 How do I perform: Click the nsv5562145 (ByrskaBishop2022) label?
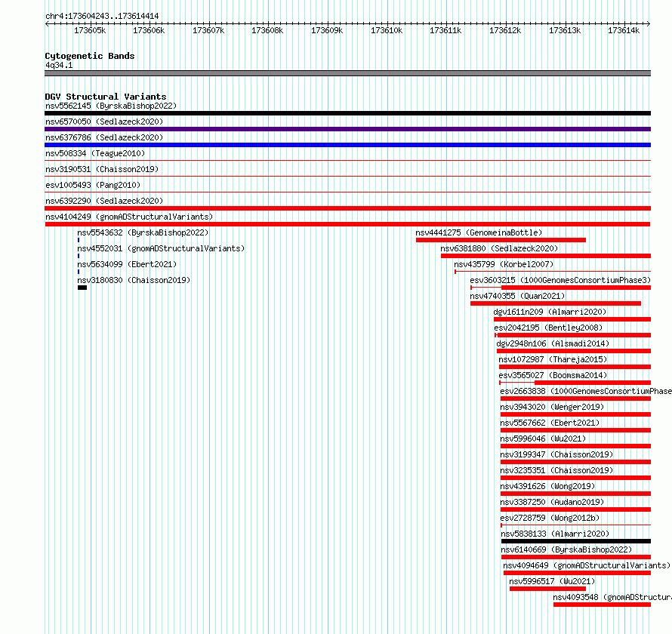111,106
